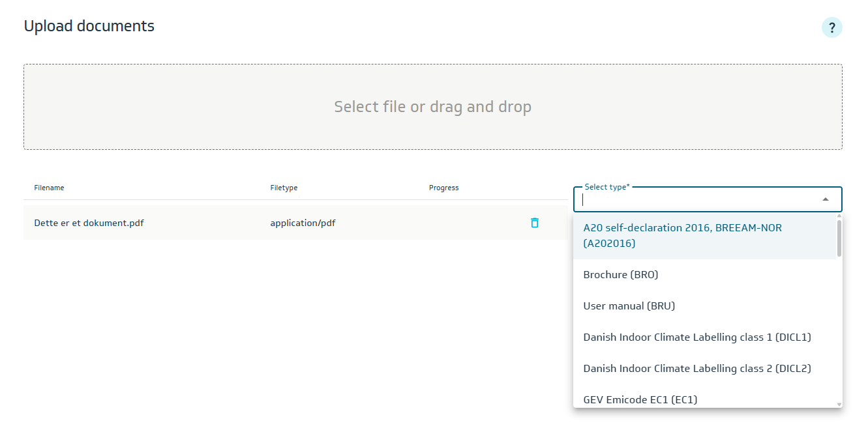Pick User manual (BRU) document type
The image size is (868, 428).
pyautogui.click(x=629, y=306)
